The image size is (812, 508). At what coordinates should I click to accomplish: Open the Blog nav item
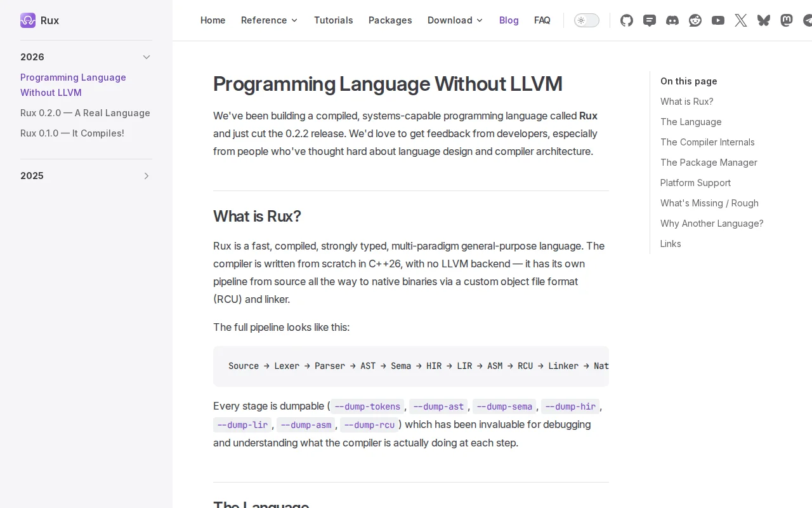click(x=509, y=20)
